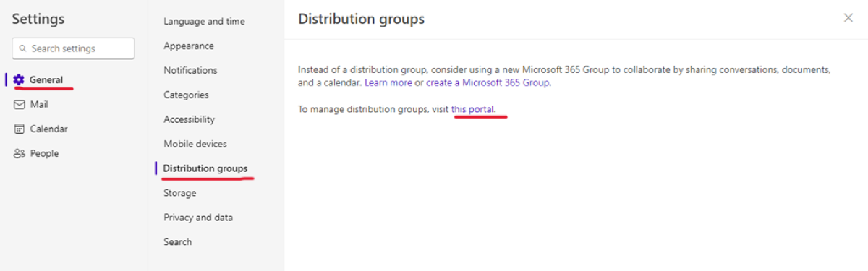Click create a Microsoft 365 Group link
The height and width of the screenshot is (271, 868).
click(488, 82)
